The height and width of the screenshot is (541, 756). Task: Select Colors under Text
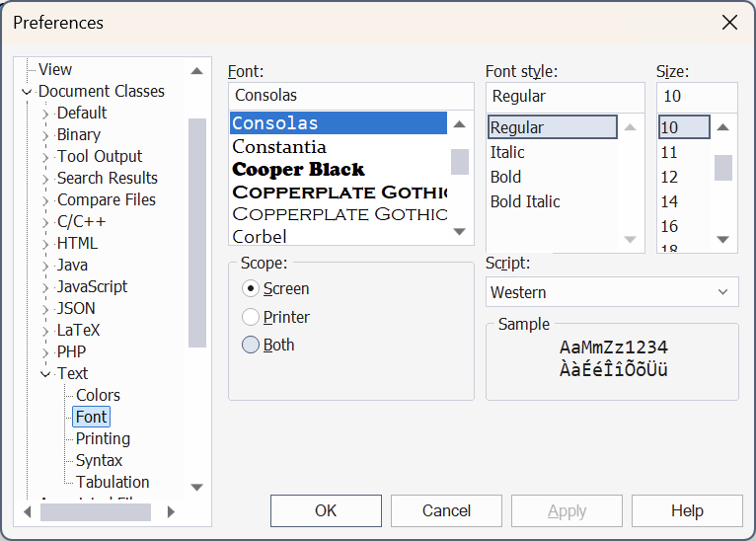(98, 395)
